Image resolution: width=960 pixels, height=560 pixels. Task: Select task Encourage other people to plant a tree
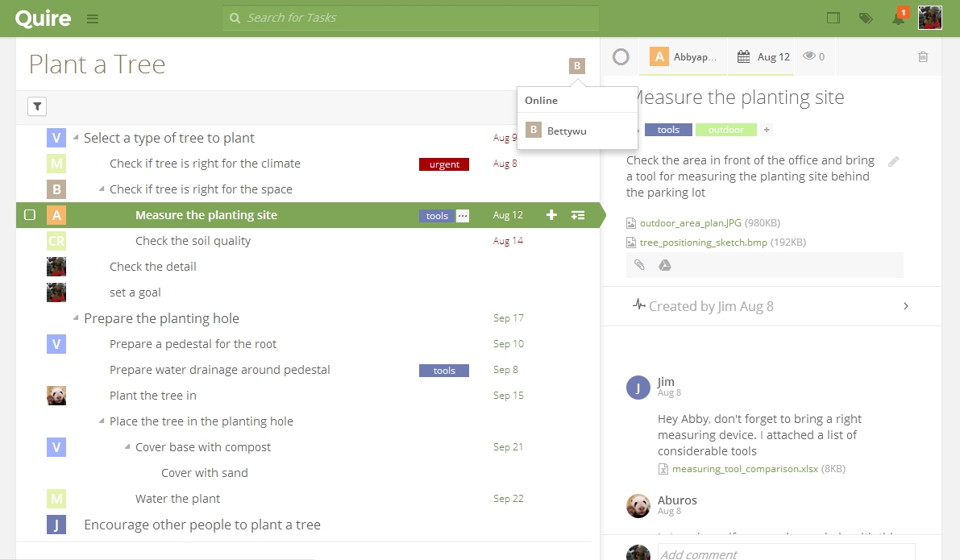(202, 525)
